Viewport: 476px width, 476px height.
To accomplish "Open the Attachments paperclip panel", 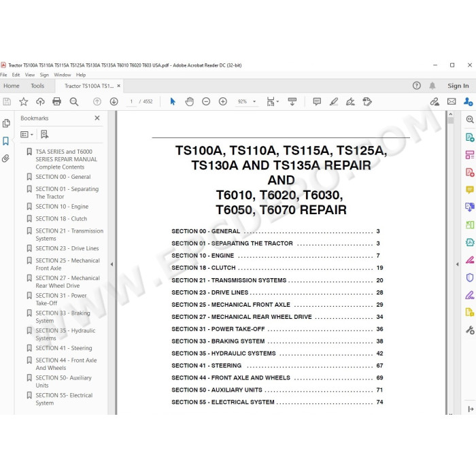I will click(5, 158).
